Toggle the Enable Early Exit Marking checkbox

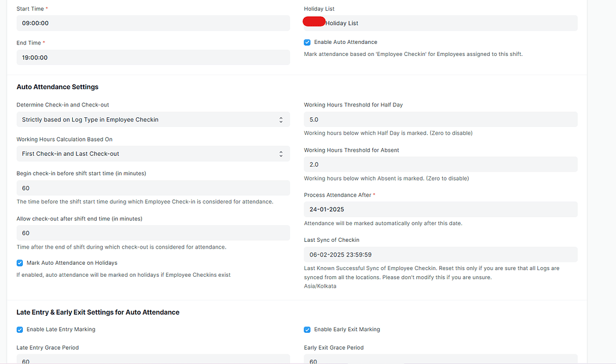307,330
